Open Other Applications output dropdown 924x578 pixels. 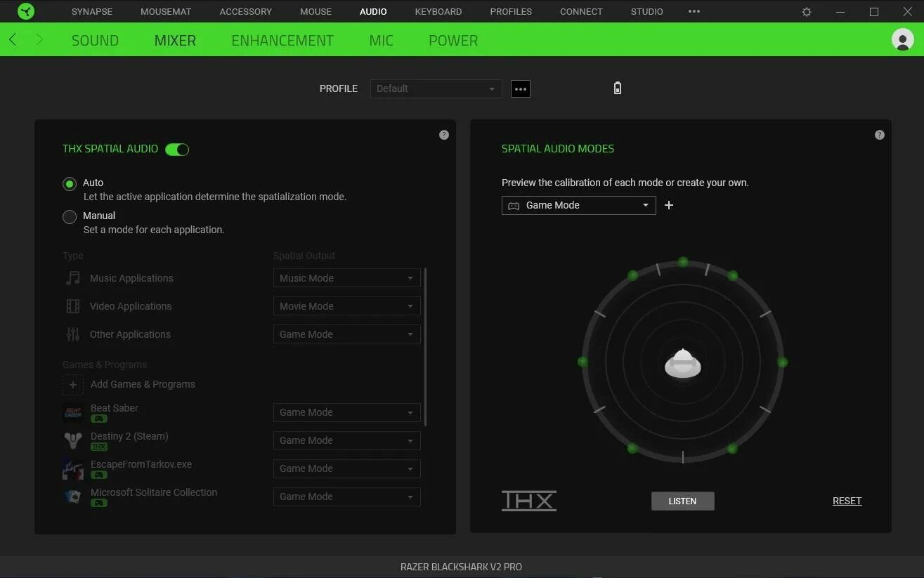coord(347,334)
